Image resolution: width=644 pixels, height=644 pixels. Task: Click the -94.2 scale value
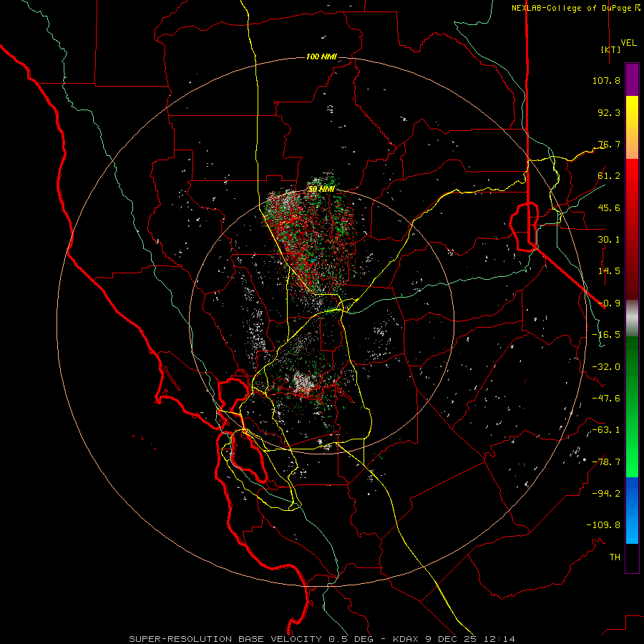click(x=606, y=494)
